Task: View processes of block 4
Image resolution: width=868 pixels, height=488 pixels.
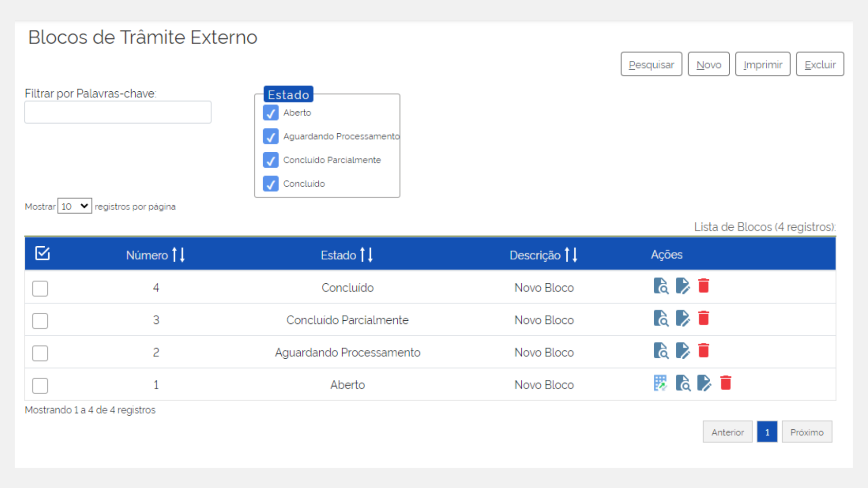Action: point(661,286)
